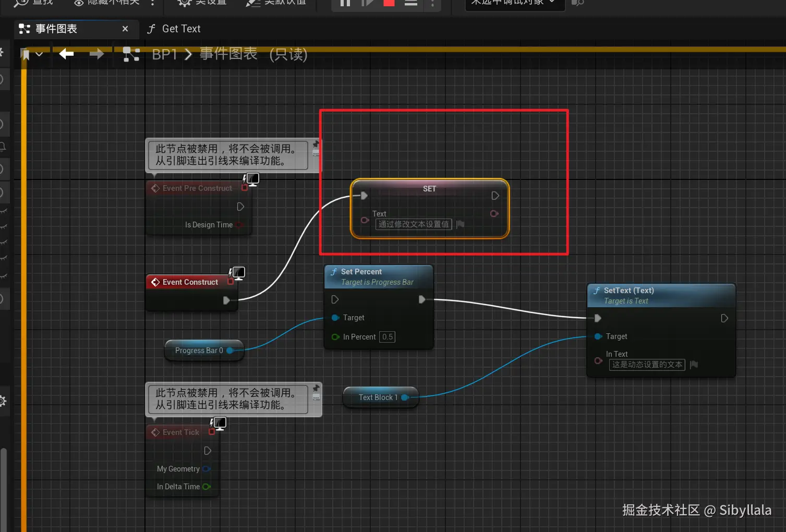Screen dimensions: 786x532
Task: Select the Event Construct node title
Action: click(190, 282)
